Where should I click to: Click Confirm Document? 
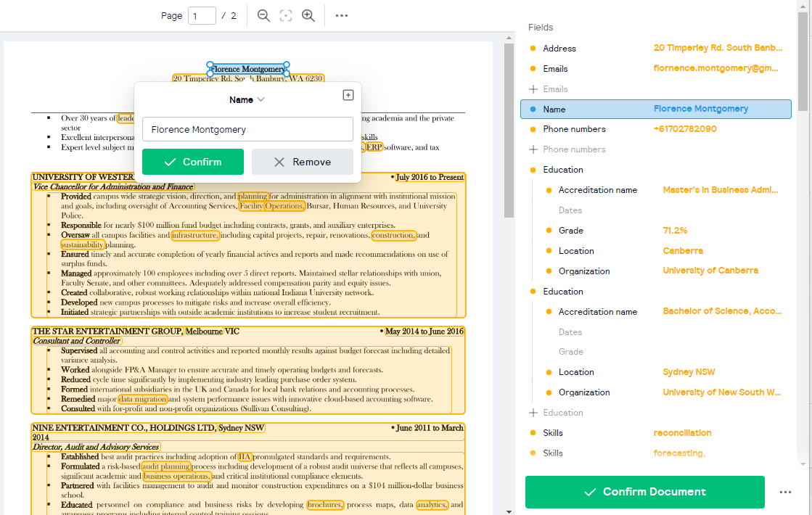[644, 492]
